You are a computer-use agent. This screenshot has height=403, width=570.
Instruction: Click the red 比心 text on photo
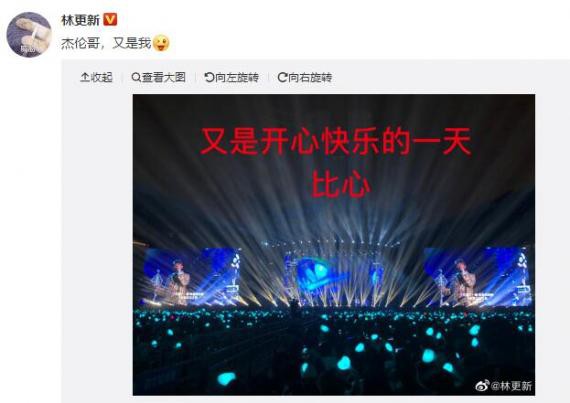[x=341, y=184]
